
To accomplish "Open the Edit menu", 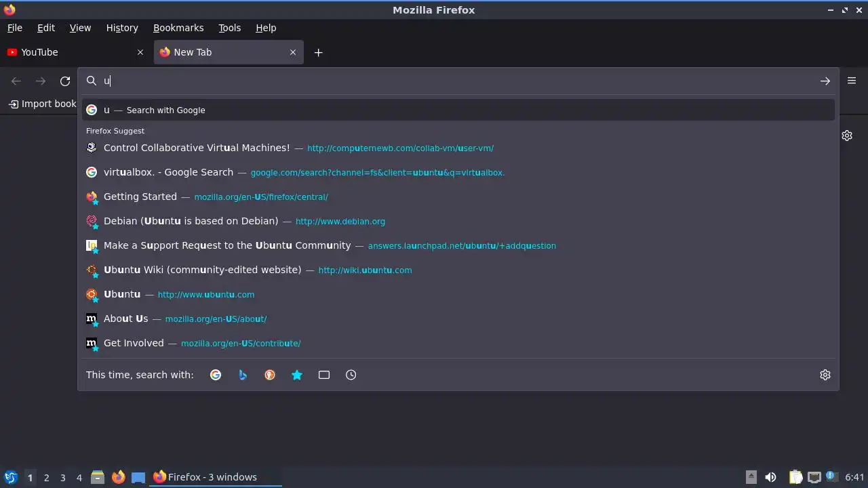I will 46,28.
